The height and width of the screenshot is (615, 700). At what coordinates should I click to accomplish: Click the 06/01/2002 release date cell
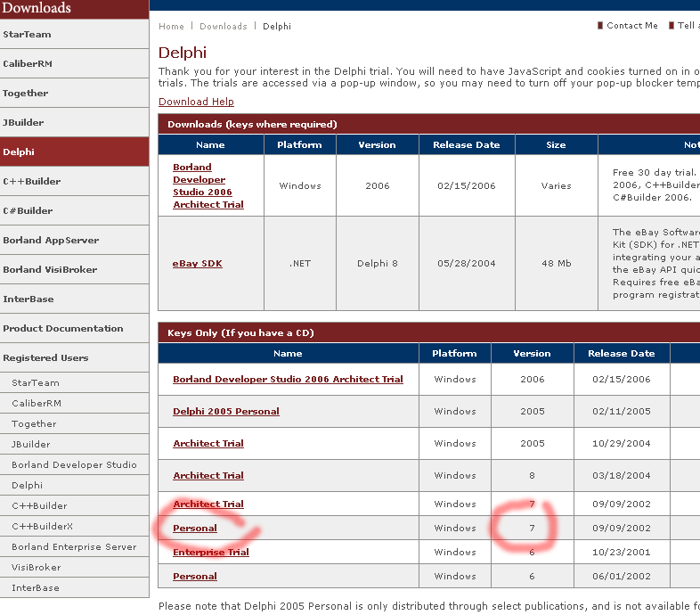(622, 577)
